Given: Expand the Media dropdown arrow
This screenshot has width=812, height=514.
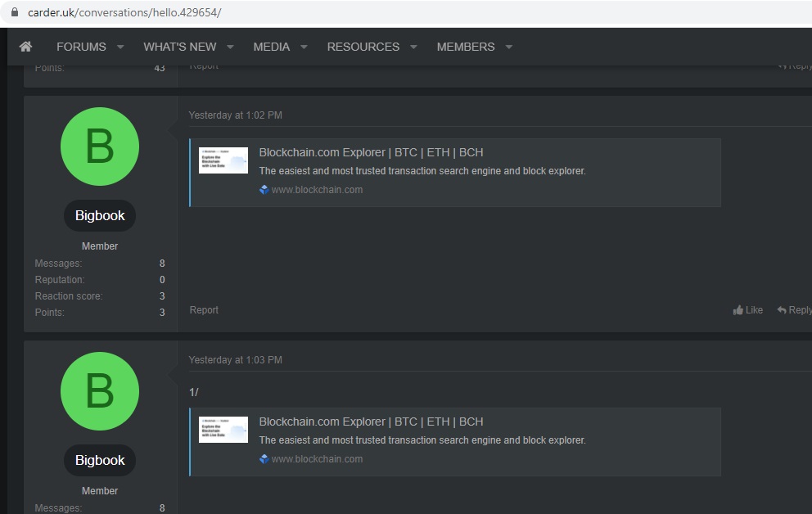Looking at the screenshot, I should tap(304, 47).
